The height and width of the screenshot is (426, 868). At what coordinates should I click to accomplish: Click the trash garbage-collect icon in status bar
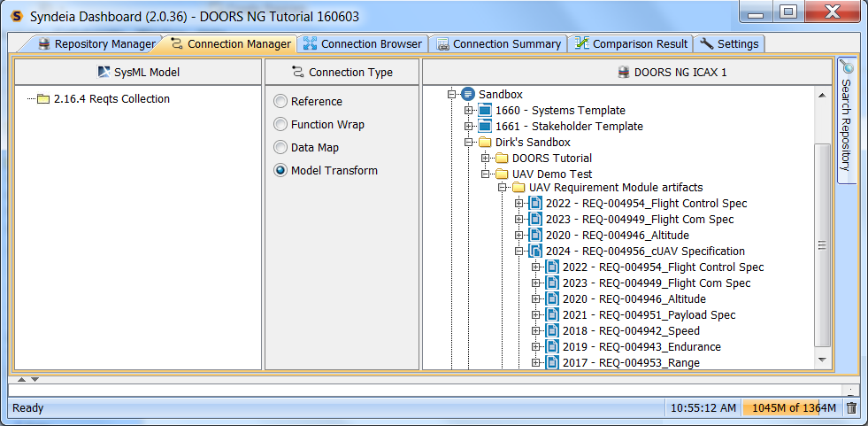point(851,408)
